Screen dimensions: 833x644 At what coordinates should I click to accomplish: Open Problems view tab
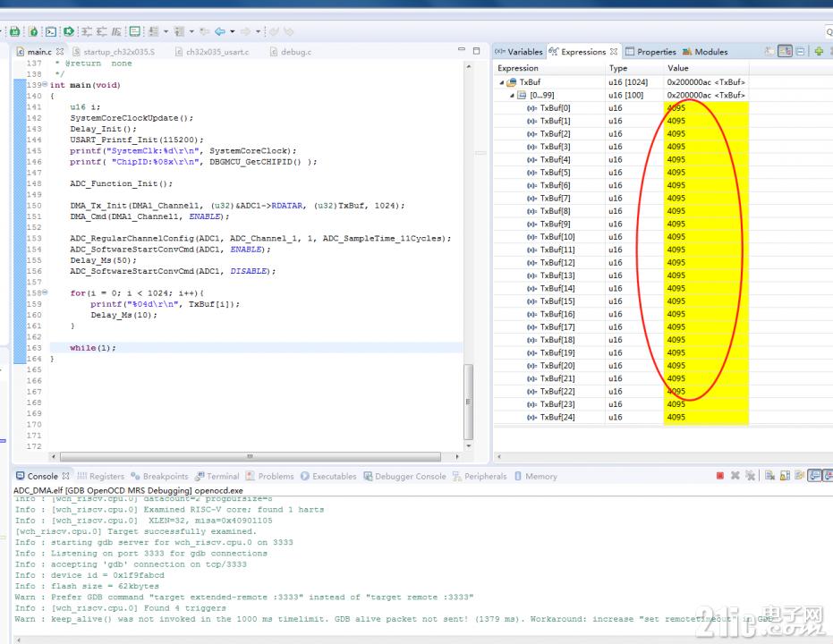click(x=269, y=476)
